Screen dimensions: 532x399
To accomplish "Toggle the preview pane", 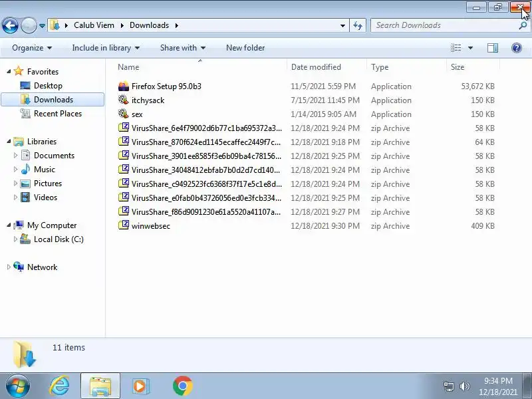I will [493, 48].
